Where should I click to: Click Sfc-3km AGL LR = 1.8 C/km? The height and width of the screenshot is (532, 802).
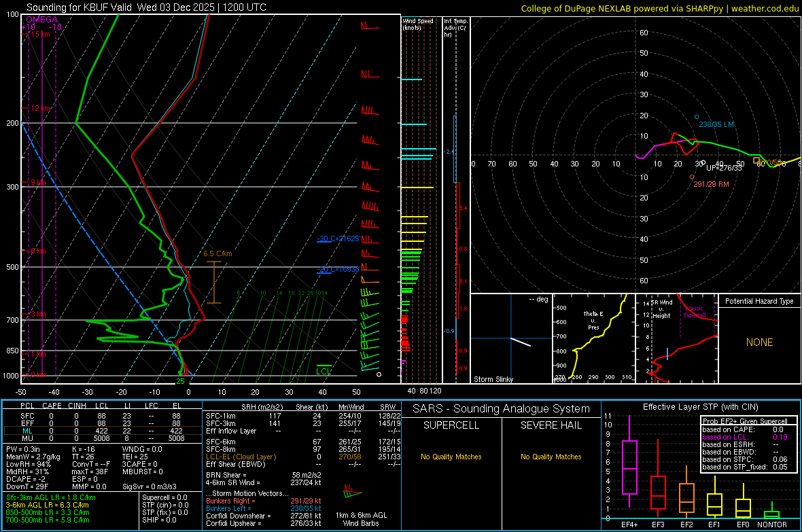tap(51, 498)
